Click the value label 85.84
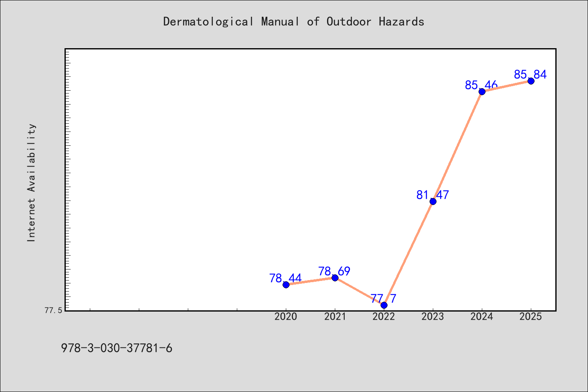This screenshot has height=392, width=588. (x=530, y=74)
